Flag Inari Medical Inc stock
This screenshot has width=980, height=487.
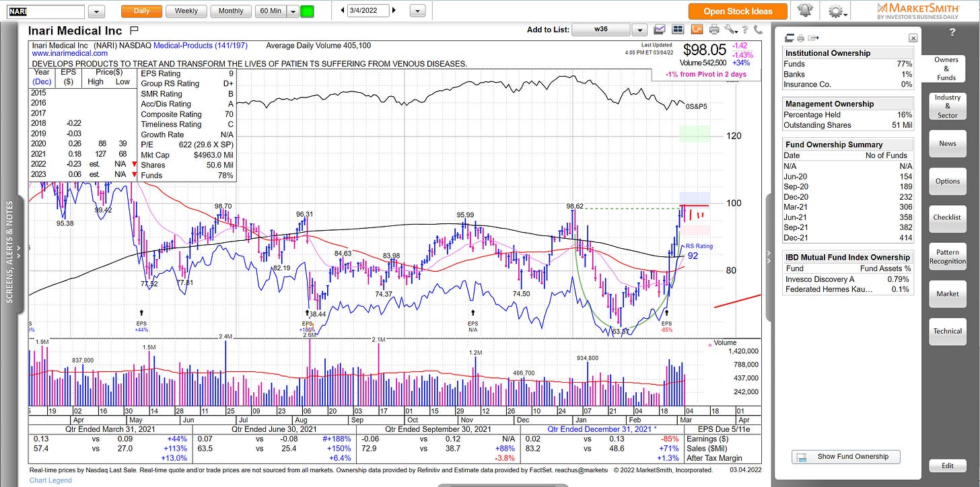pos(133,30)
